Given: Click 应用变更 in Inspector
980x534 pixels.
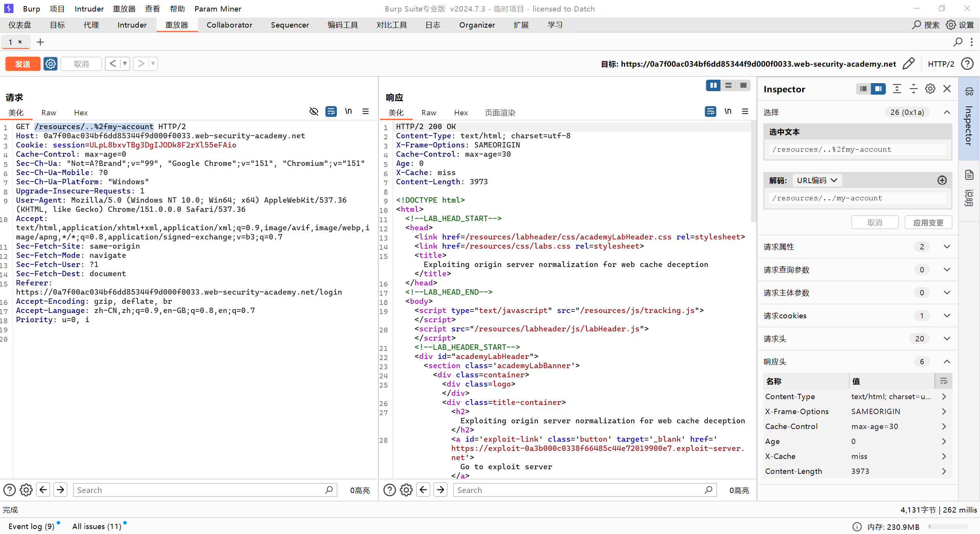Looking at the screenshot, I should (x=928, y=223).
